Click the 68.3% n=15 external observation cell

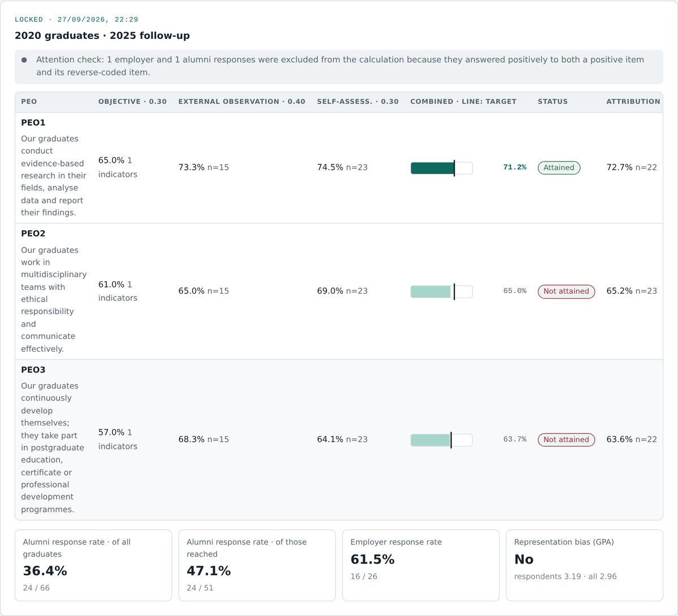(204, 440)
